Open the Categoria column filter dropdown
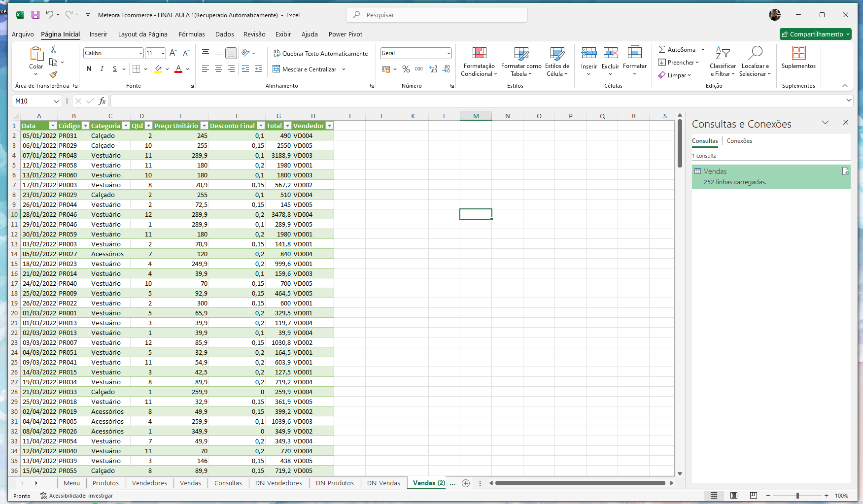 click(126, 126)
